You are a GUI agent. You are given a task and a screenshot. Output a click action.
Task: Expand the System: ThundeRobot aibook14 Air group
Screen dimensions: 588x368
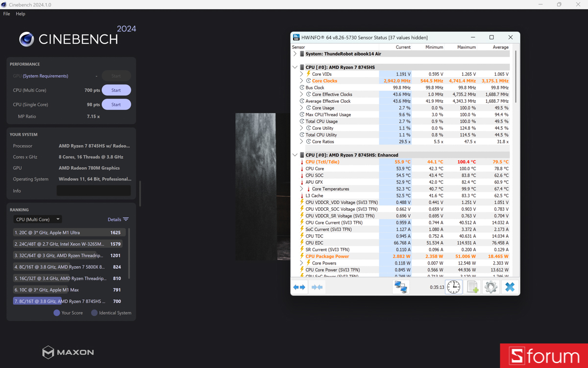click(295, 54)
